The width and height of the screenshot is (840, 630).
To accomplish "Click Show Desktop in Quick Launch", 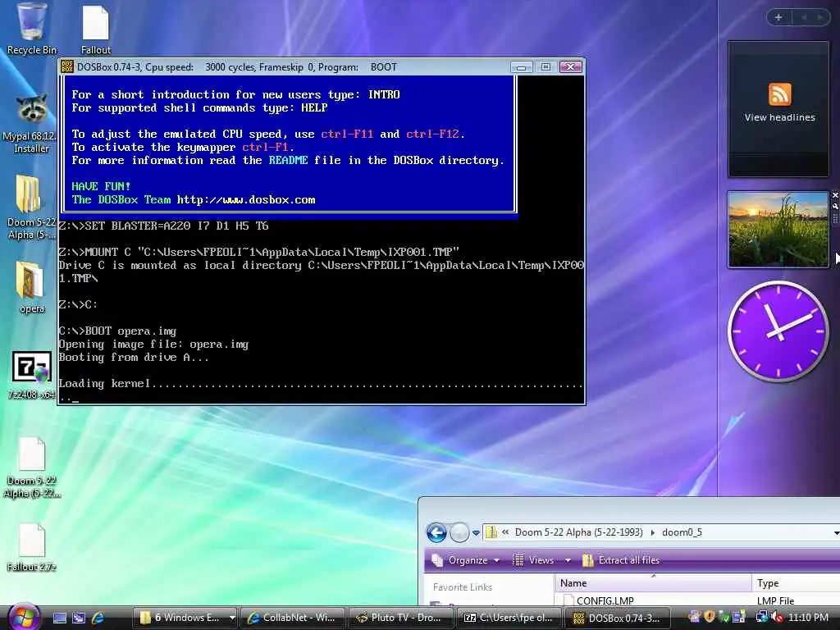I will click(59, 618).
